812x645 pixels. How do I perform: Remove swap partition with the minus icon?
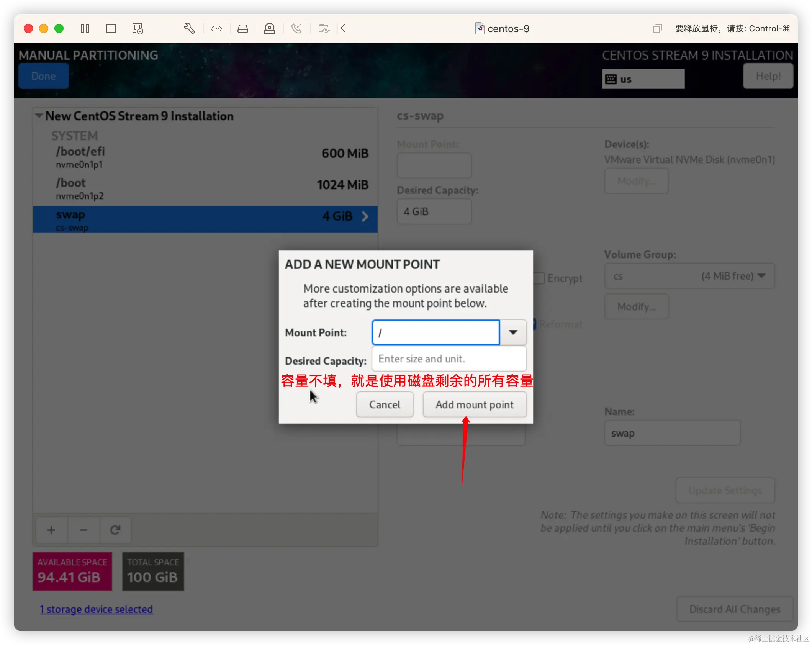click(x=83, y=530)
